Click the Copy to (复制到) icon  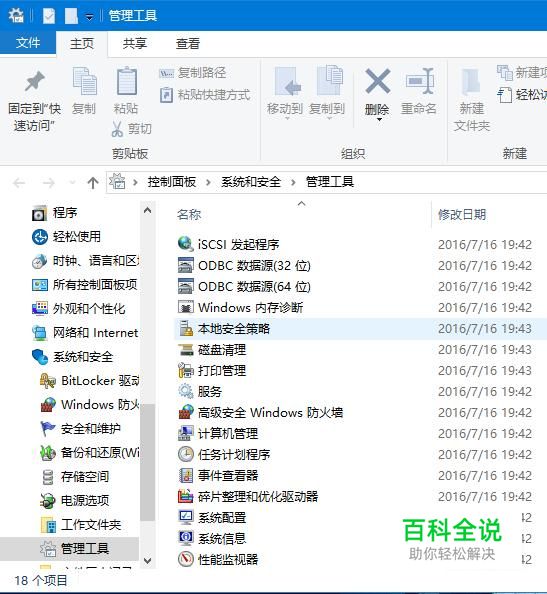(330, 80)
